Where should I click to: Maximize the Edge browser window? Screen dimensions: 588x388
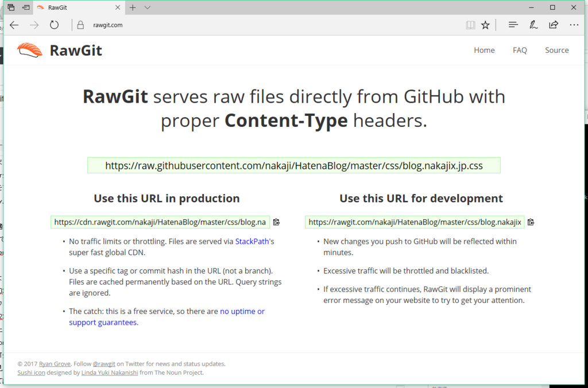coord(552,7)
